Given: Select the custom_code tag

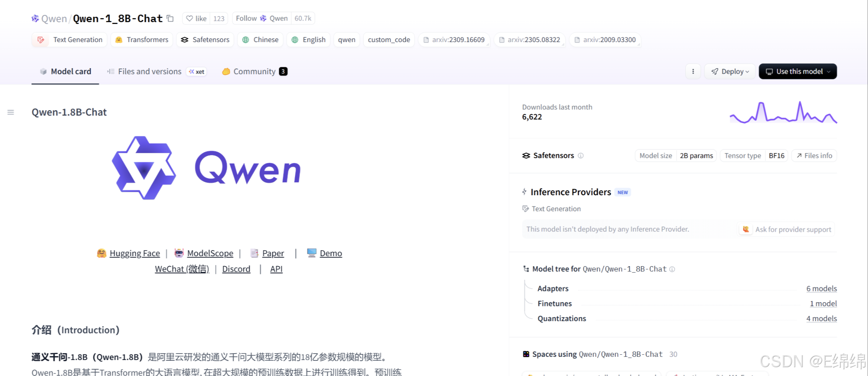Looking at the screenshot, I should click(x=389, y=40).
